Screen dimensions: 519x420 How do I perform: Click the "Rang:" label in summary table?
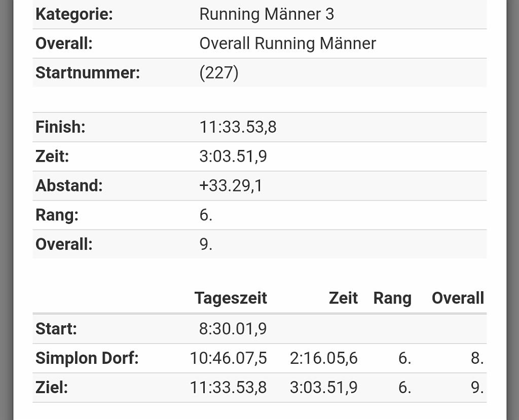(57, 215)
